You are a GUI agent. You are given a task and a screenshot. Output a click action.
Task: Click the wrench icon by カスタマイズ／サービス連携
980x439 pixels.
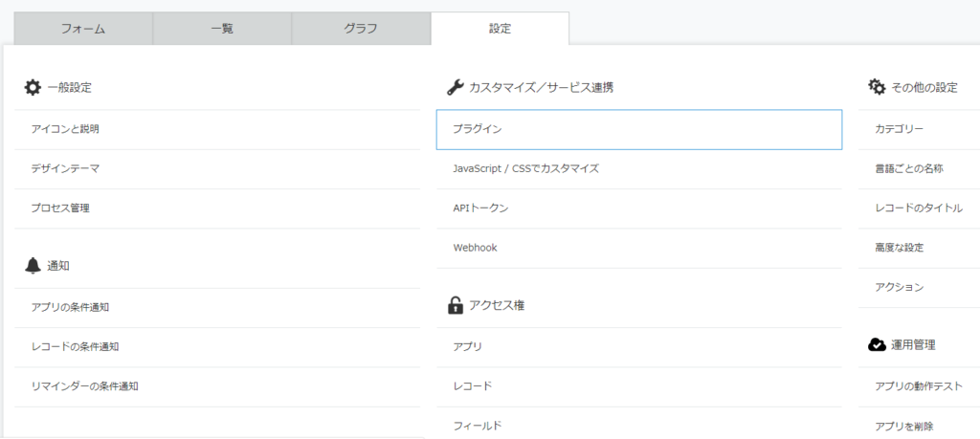tap(456, 87)
